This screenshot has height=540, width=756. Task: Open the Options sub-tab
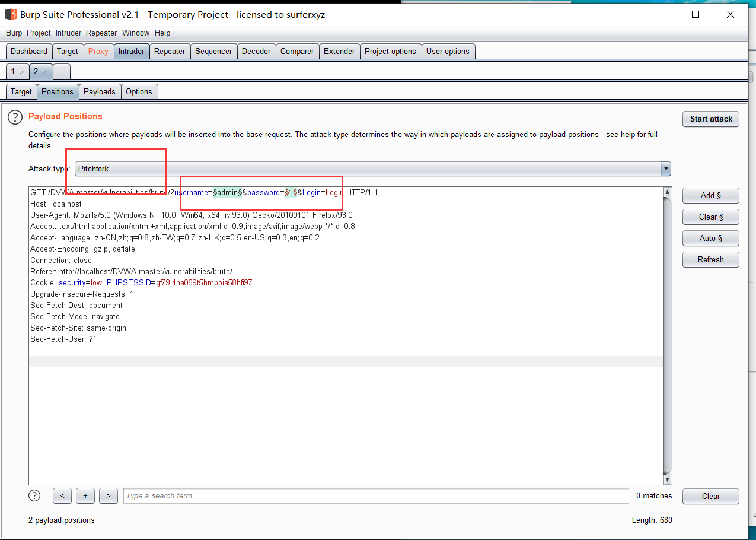tap(139, 91)
